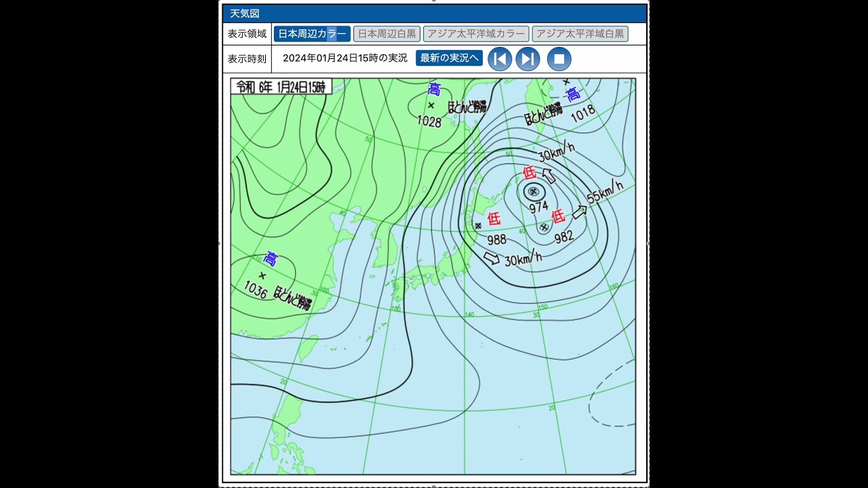Stop the weather chart animation

[559, 59]
